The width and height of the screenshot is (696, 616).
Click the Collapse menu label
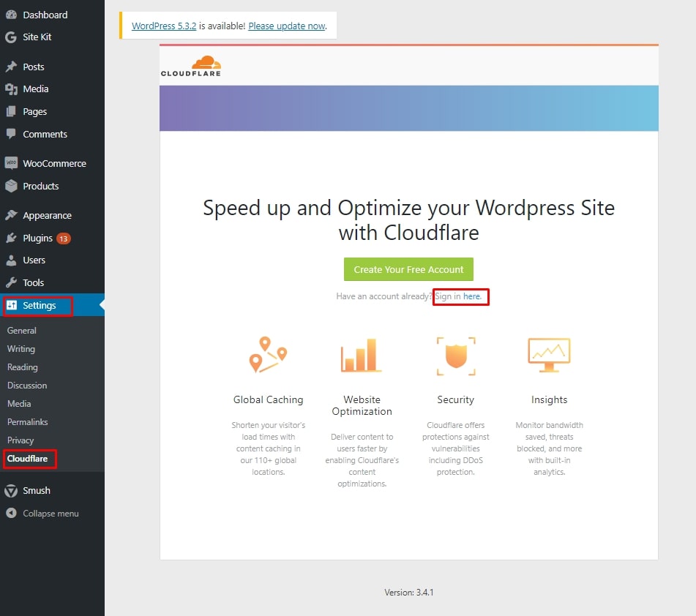point(50,513)
